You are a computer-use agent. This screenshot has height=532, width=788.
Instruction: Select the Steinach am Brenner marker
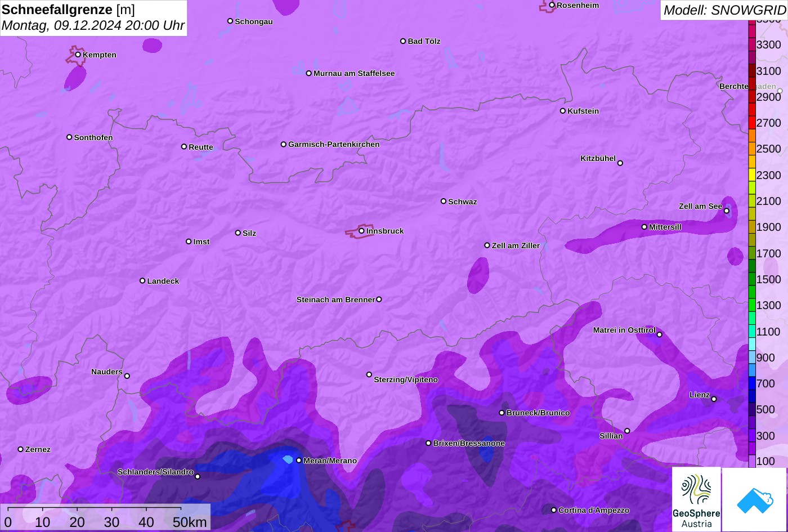pyautogui.click(x=379, y=299)
